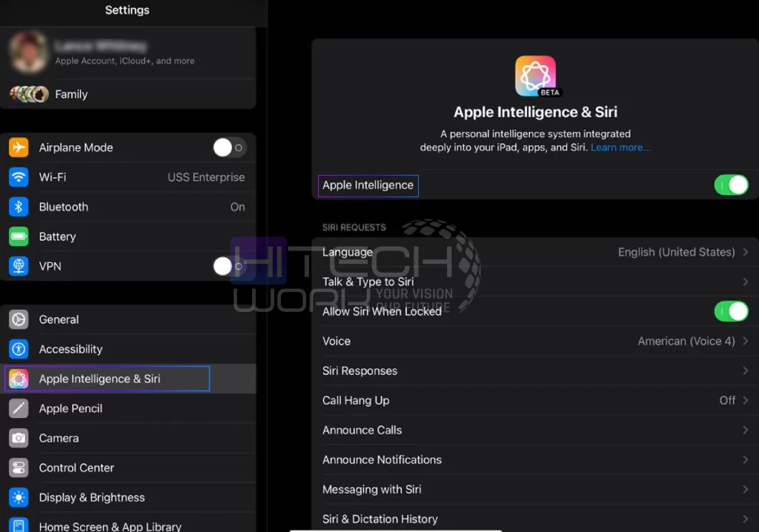The width and height of the screenshot is (759, 532).
Task: Open Battery settings row
Action: (x=128, y=236)
